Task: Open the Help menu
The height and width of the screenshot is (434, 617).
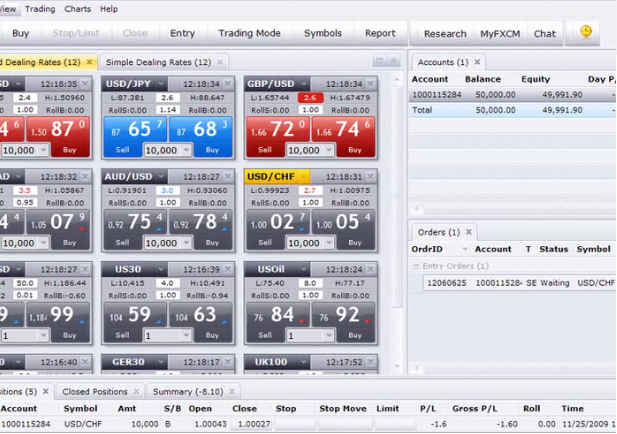Action: (x=109, y=9)
